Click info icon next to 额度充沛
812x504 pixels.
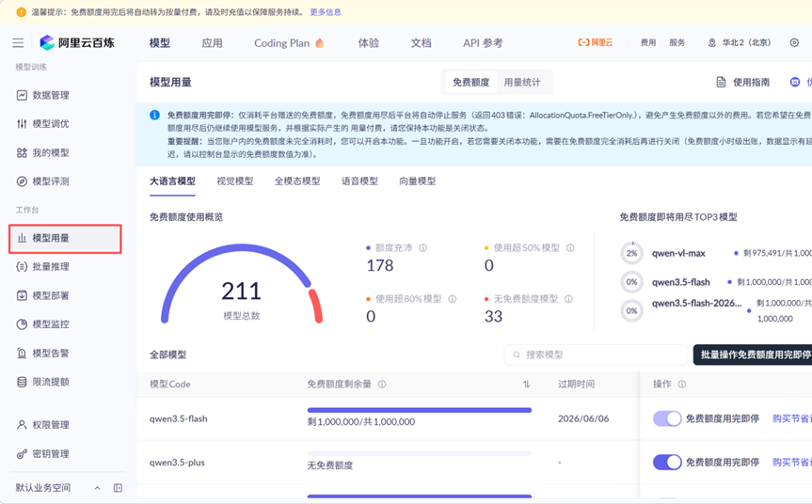pyautogui.click(x=422, y=248)
